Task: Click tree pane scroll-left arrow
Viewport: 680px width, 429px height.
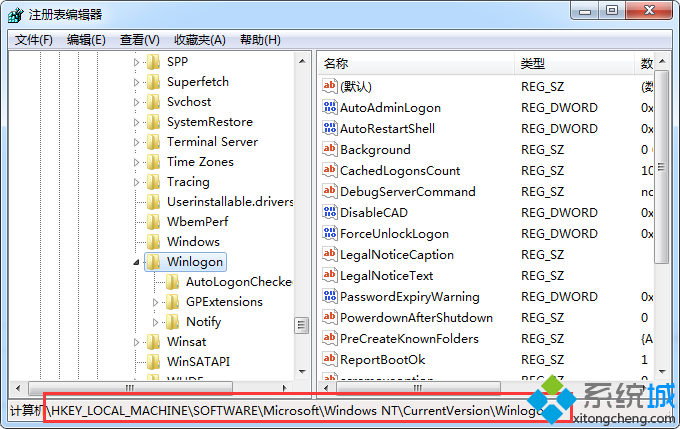Action: (x=18, y=388)
